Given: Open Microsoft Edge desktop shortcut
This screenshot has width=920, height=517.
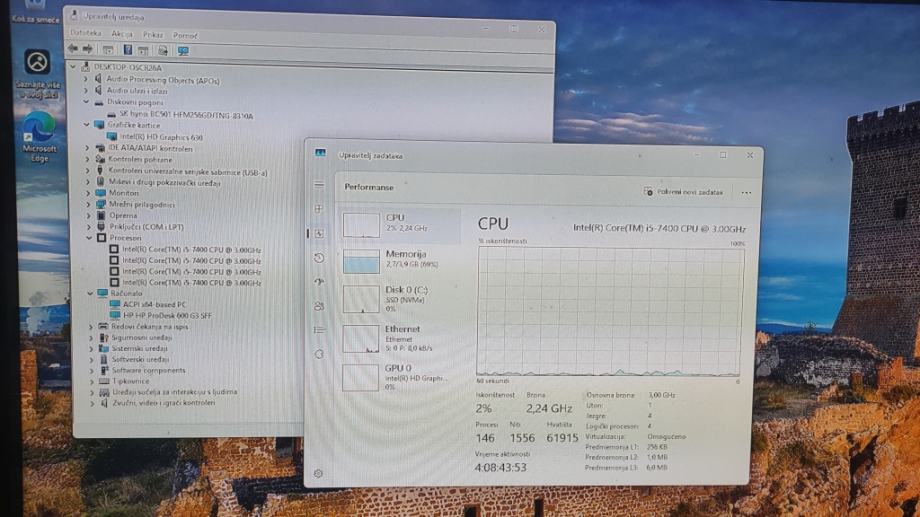Looking at the screenshot, I should click(x=39, y=137).
